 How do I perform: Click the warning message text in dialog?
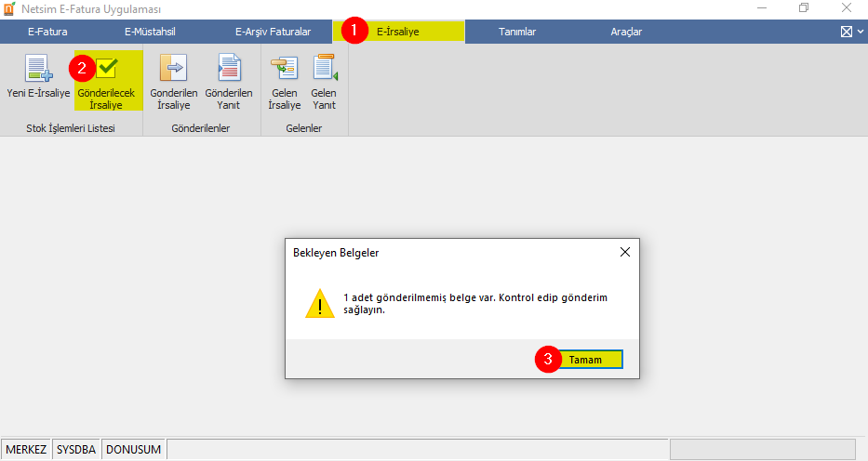(475, 304)
